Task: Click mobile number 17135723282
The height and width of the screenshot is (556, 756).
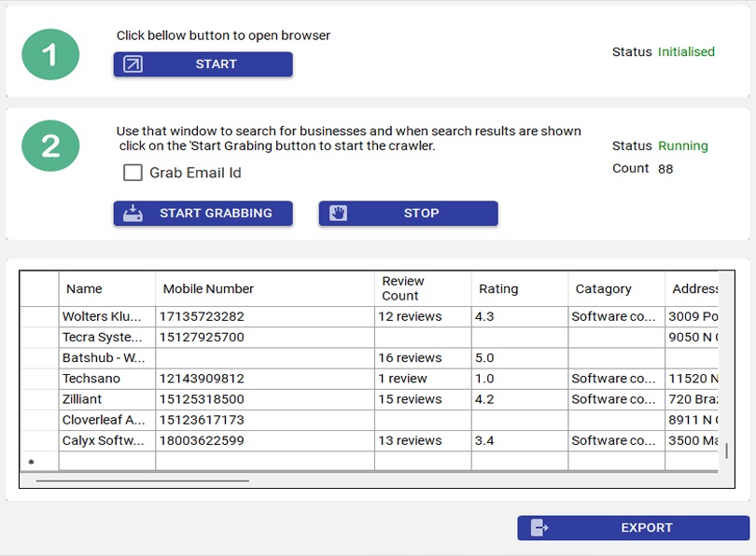Action: pos(265,316)
